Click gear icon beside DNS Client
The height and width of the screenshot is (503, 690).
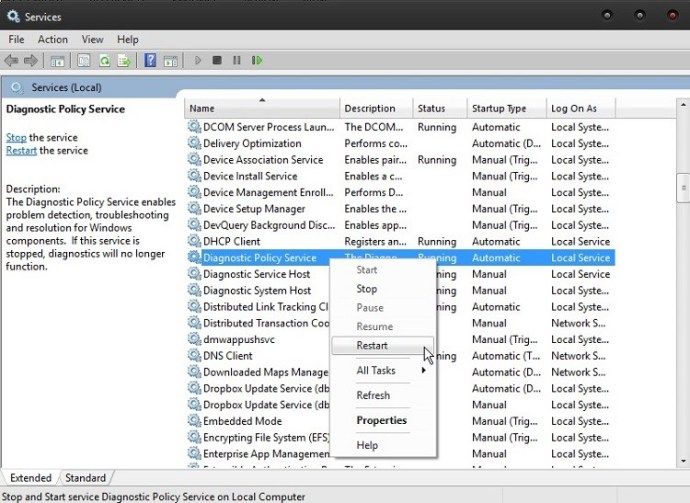tap(194, 355)
